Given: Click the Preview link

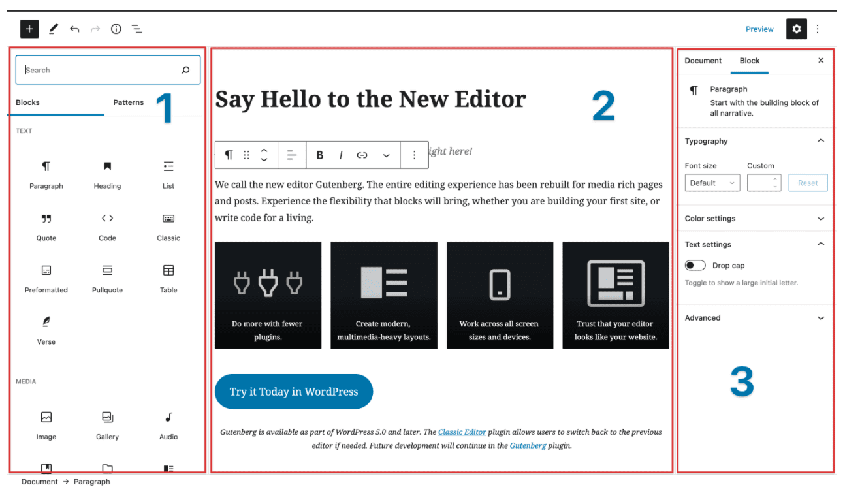Looking at the screenshot, I should (759, 29).
